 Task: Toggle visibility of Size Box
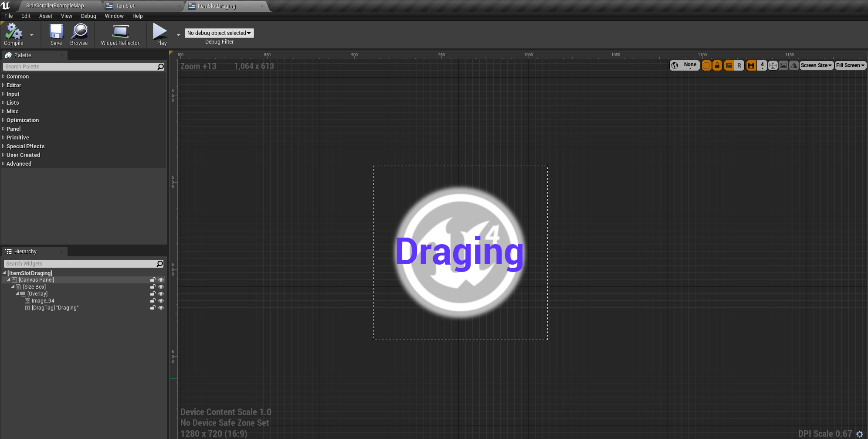161,287
